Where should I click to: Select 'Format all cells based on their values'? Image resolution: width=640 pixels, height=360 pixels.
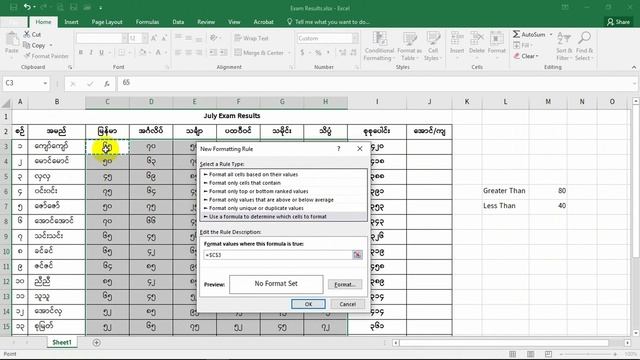pyautogui.click(x=283, y=174)
